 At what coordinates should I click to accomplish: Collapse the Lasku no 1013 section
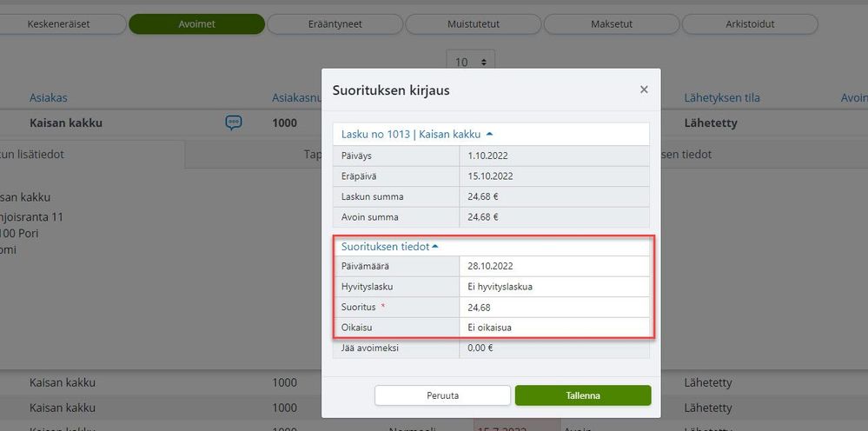(x=417, y=134)
